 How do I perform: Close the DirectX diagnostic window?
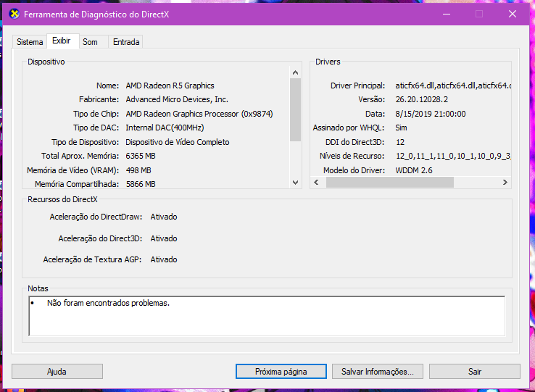pos(512,14)
